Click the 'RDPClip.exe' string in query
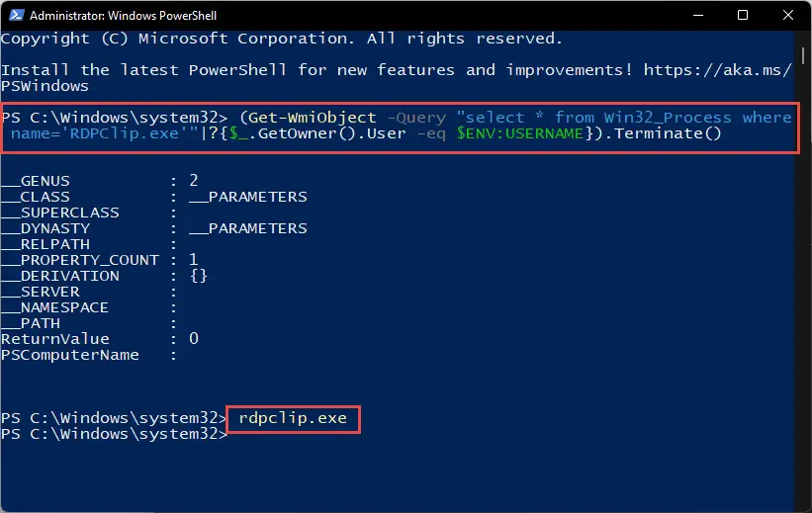812x513 pixels. pos(125,133)
